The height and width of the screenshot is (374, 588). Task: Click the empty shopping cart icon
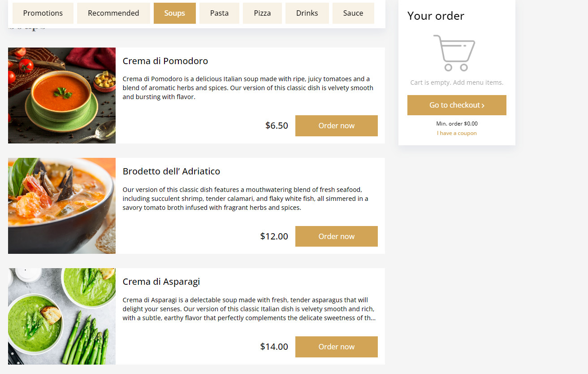454,53
